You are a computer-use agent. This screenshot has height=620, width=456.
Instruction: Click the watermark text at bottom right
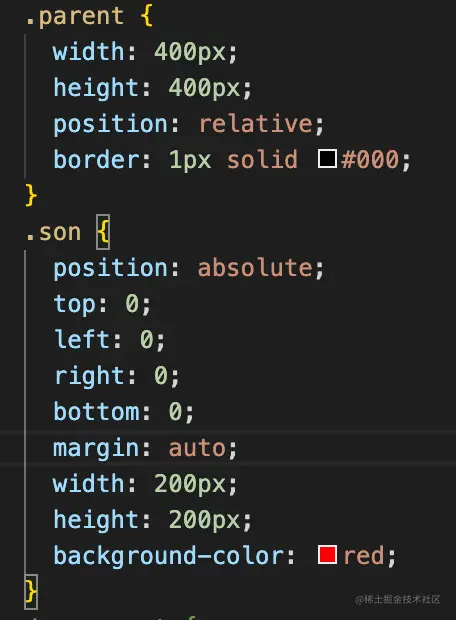(397, 599)
